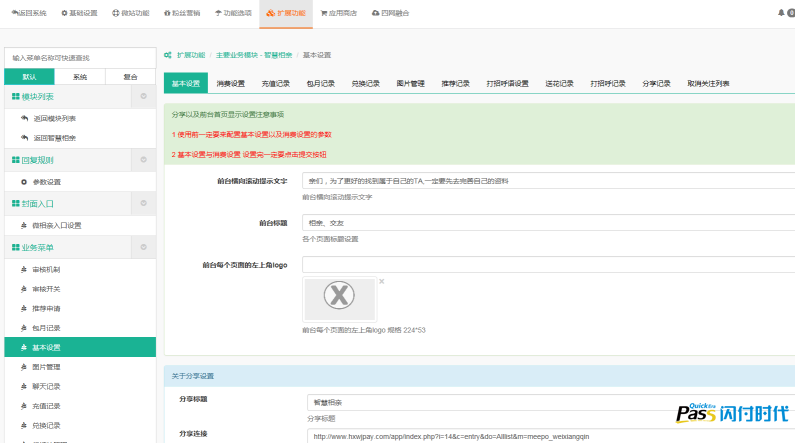Switch the sidebar to the 复合 tab
This screenshot has width=795, height=443.
point(130,77)
